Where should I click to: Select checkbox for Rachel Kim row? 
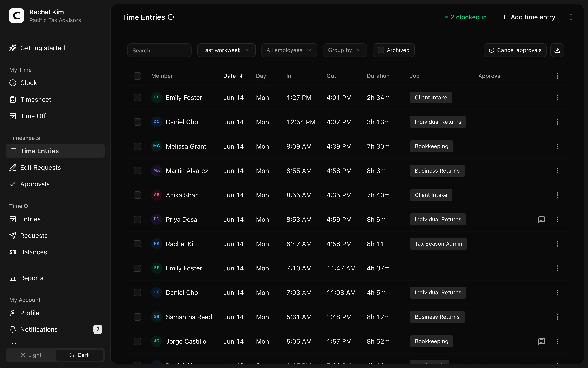(x=137, y=244)
